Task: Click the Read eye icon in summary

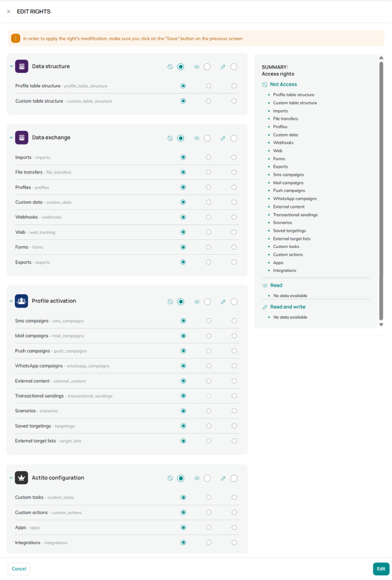Action: (x=265, y=285)
